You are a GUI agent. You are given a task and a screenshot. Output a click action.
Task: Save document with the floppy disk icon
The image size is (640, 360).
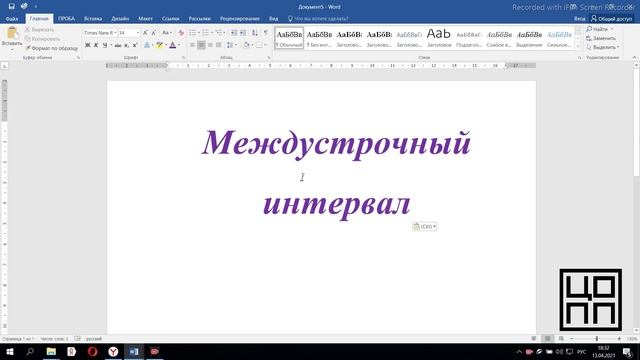(x=11, y=7)
